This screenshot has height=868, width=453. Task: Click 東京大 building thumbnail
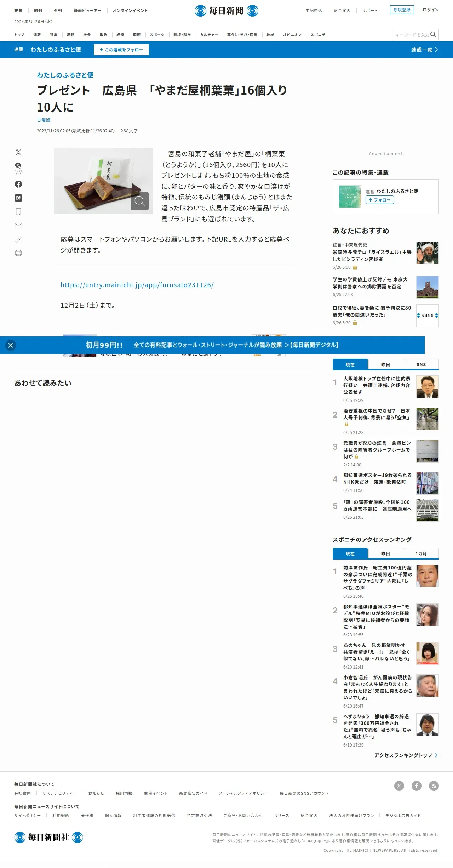point(428,287)
